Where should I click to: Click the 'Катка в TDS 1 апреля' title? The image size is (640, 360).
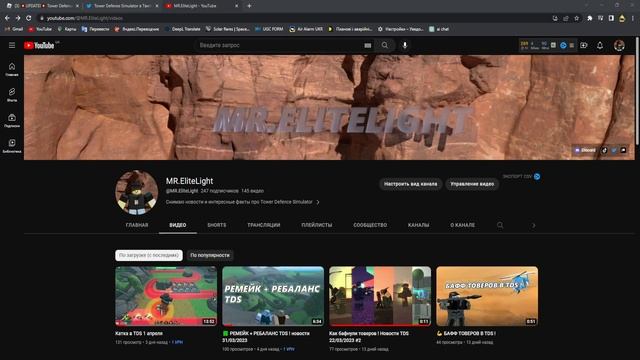[139, 333]
